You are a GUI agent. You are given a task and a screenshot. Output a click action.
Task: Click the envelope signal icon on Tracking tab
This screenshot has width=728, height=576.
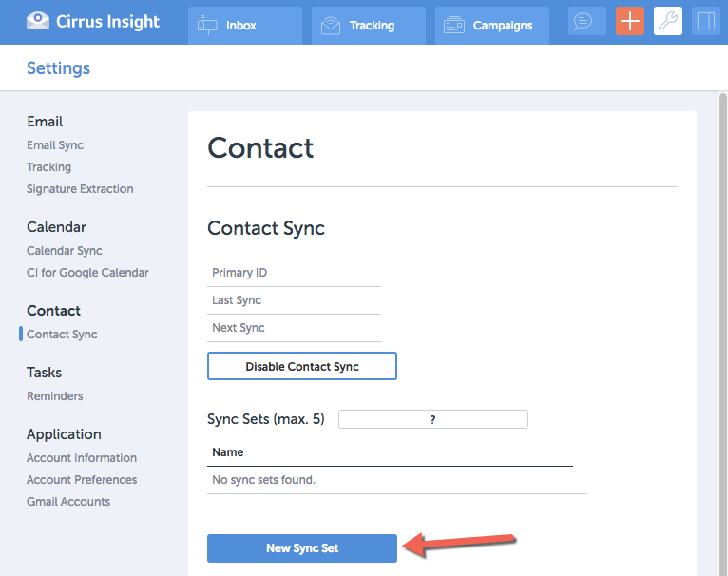click(331, 26)
